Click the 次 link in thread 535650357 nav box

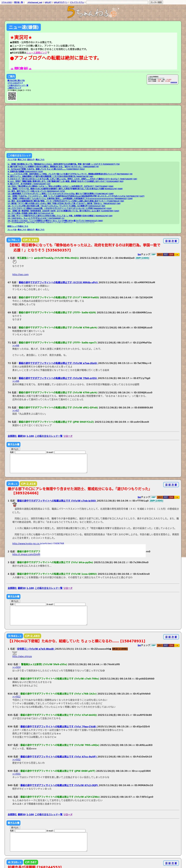coord(173,241)
